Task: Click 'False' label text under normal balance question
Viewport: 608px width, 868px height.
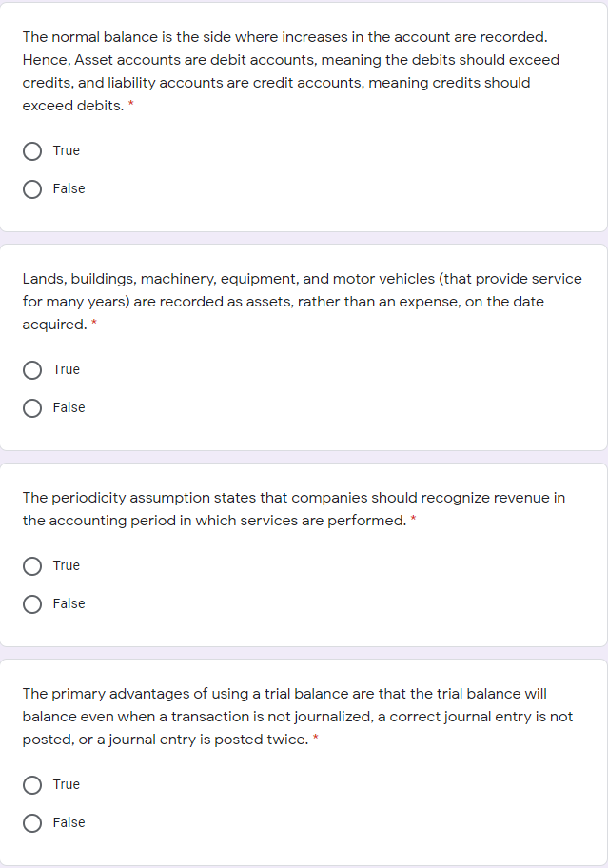Action: (69, 188)
